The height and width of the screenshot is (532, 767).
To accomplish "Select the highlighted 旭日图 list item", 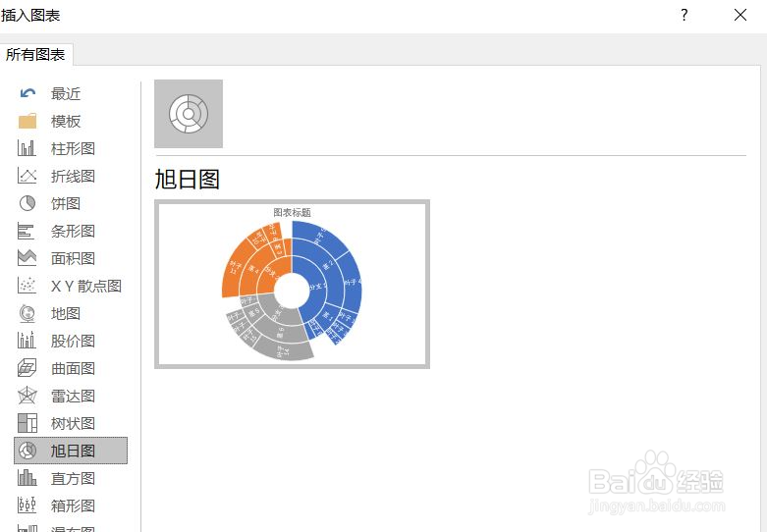I will point(71,451).
